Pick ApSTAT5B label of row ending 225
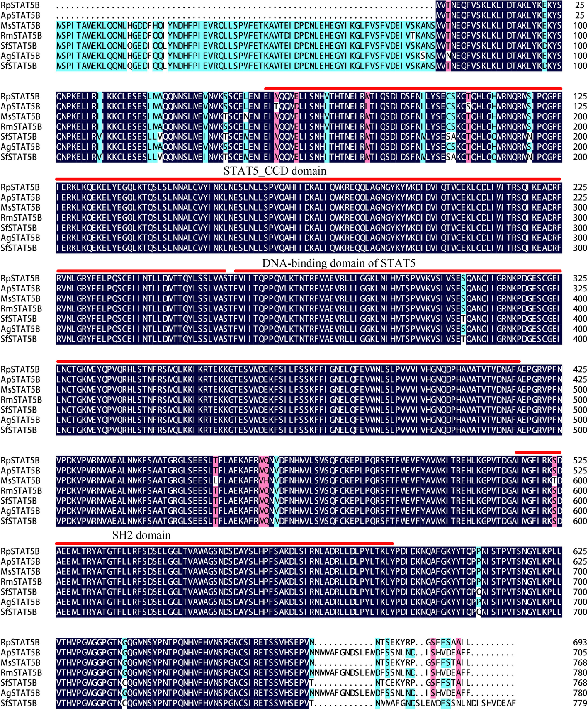Screen dimensions: 588x711 coord(20,198)
